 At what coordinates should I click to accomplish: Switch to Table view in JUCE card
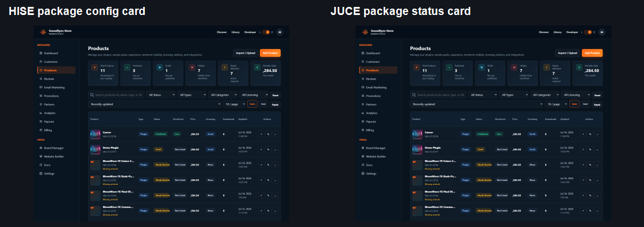(574, 104)
